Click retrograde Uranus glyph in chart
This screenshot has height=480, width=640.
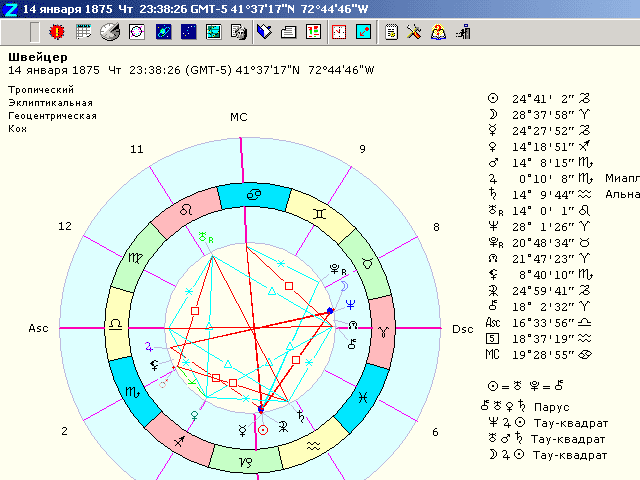pos(205,237)
